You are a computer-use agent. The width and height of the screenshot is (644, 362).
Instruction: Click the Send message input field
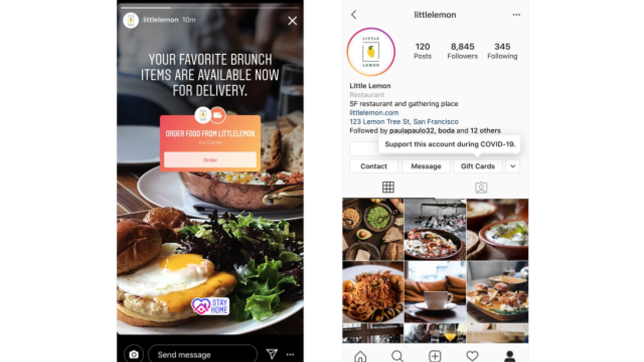click(203, 354)
